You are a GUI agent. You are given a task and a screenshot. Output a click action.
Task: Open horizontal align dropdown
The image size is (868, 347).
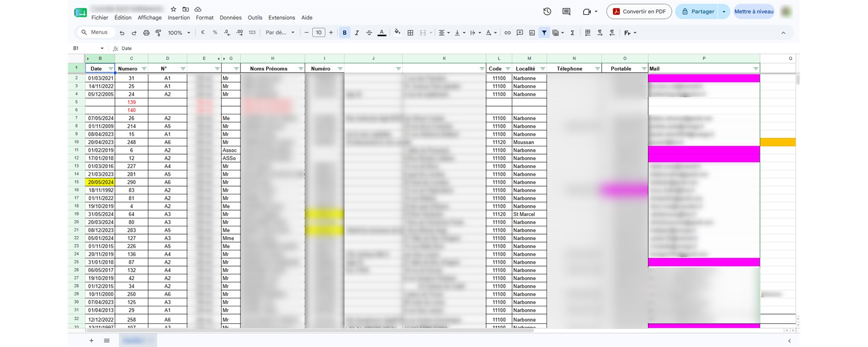pyautogui.click(x=444, y=33)
